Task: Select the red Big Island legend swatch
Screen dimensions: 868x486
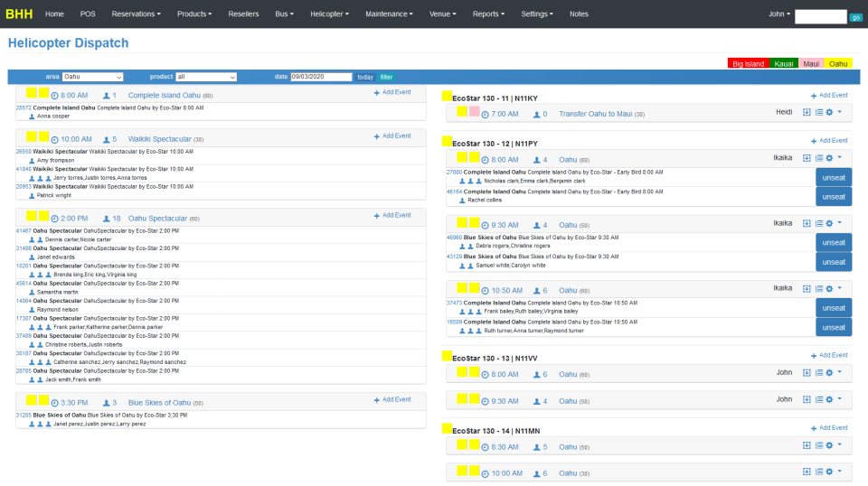Action: click(748, 63)
